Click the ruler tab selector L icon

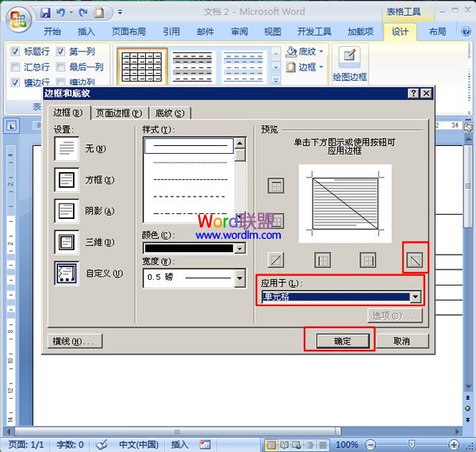(12, 126)
